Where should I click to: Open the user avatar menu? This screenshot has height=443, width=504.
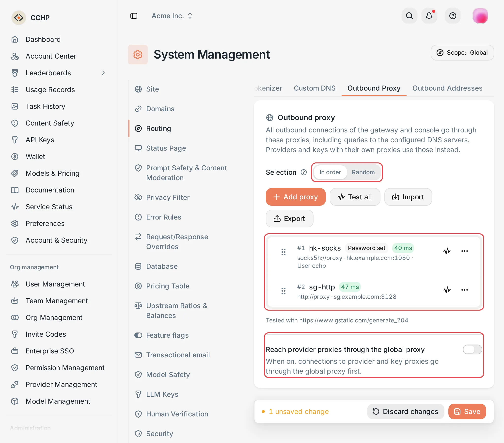pos(480,16)
